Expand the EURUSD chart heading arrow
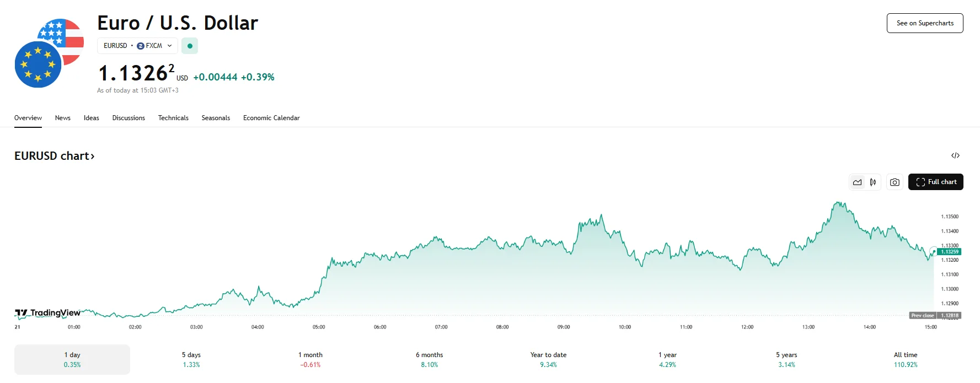This screenshot has height=383, width=980. [93, 157]
